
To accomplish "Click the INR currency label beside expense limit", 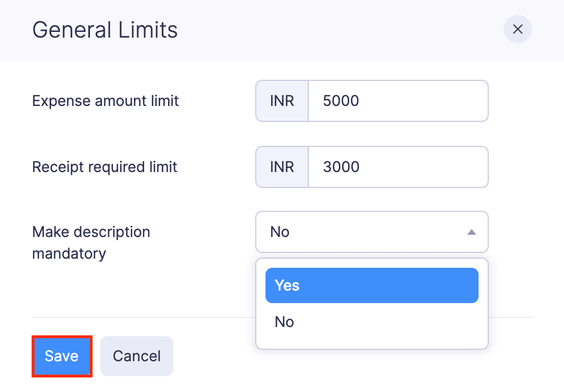I will point(281,101).
